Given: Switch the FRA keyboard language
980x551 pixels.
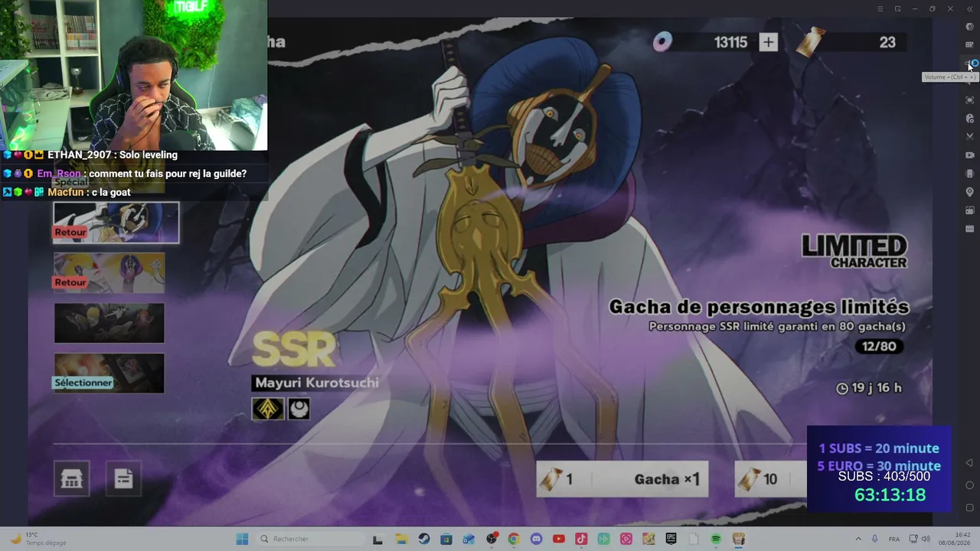Looking at the screenshot, I should [893, 539].
